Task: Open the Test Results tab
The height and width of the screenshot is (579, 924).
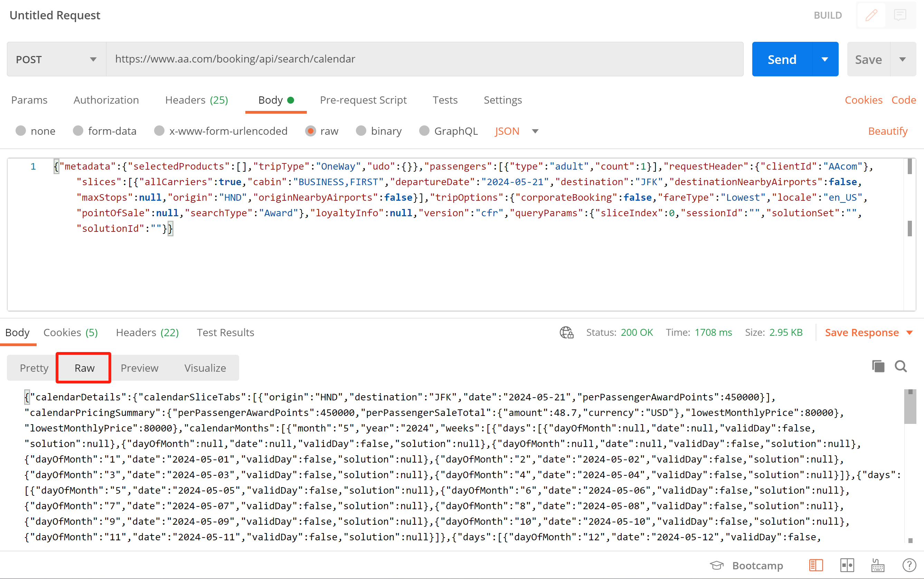Action: [226, 332]
